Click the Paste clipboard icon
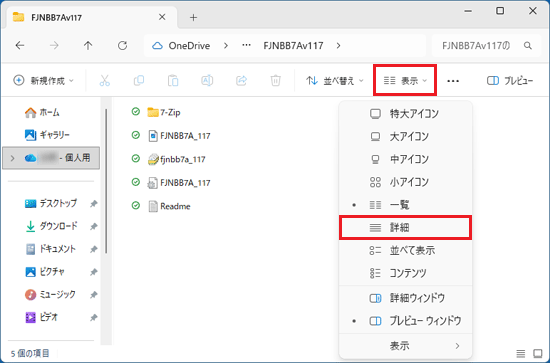550x363 pixels. tap(173, 81)
